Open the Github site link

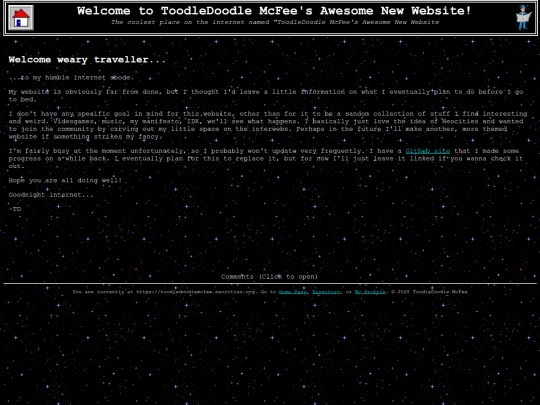tap(427, 151)
